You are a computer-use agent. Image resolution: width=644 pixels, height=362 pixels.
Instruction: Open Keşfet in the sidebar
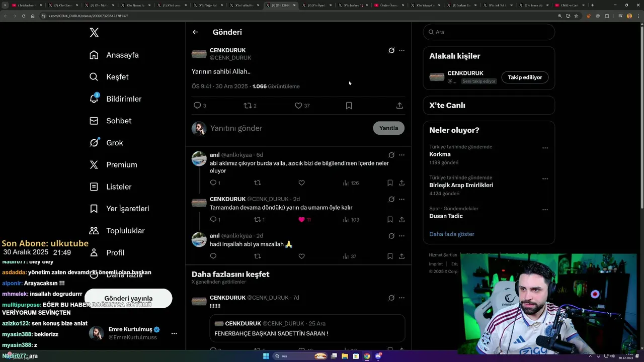[109, 77]
